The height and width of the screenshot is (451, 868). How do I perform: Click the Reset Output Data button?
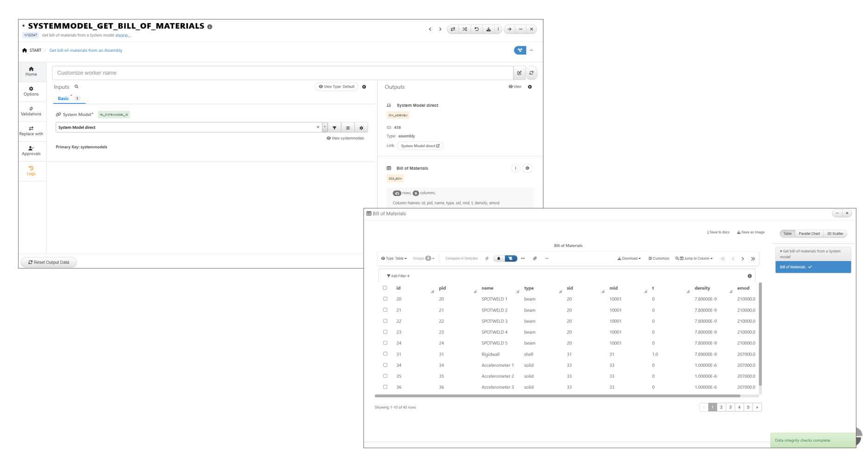(x=49, y=263)
